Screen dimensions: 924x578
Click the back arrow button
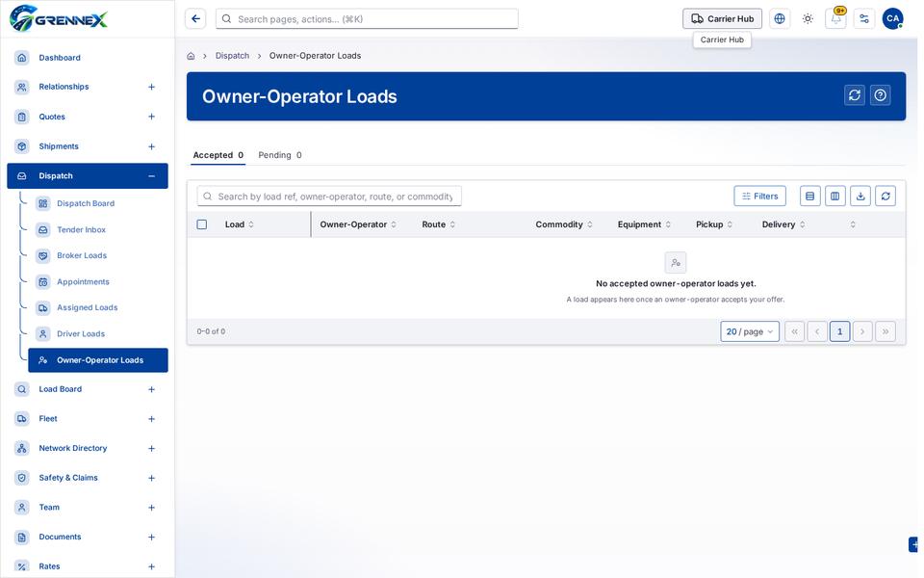click(x=195, y=19)
